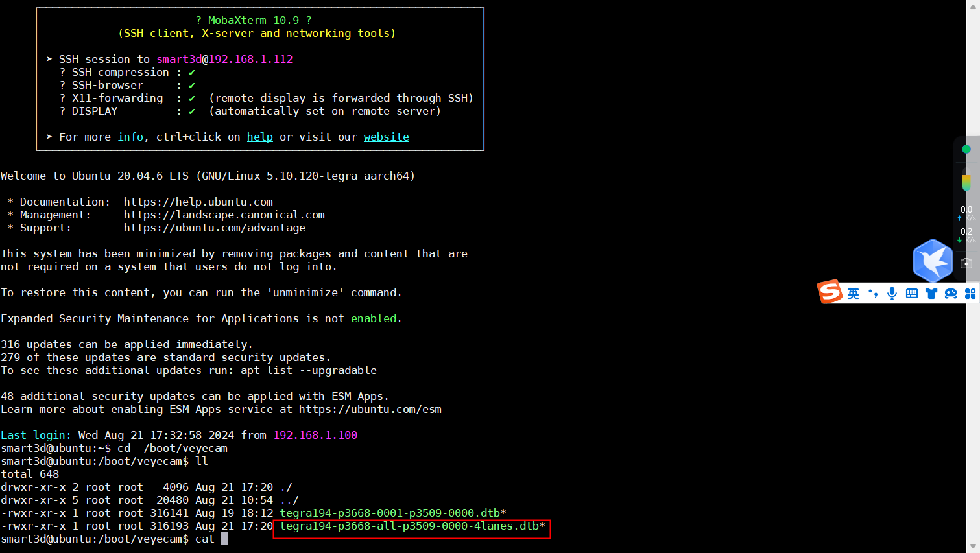980x553 pixels.
Task: Click the terminal cursor after 'cat'
Action: 224,539
